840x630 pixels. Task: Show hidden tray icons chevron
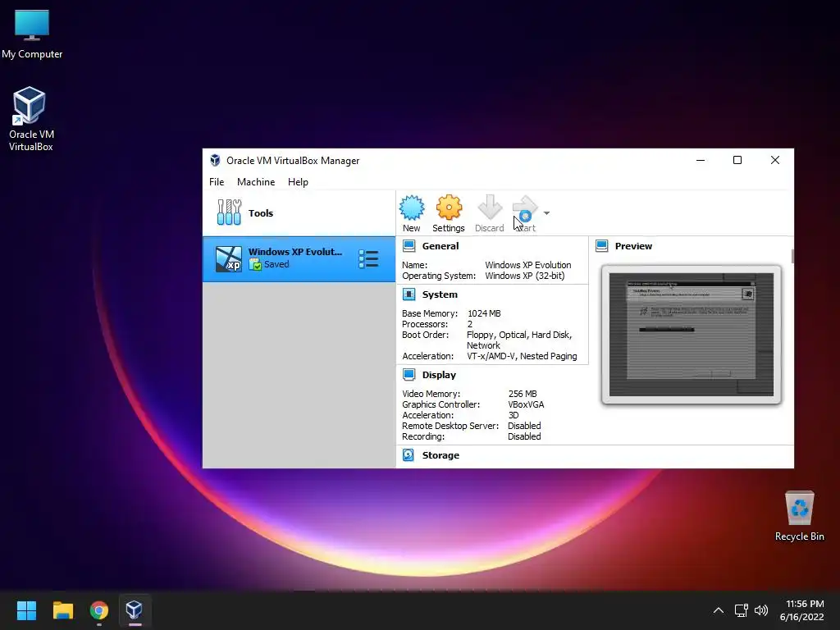(x=719, y=610)
